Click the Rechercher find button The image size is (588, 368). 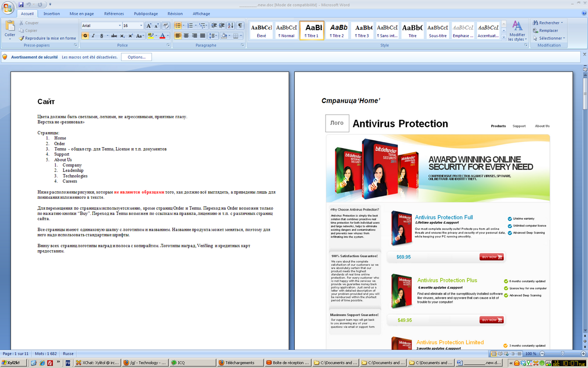tap(548, 23)
